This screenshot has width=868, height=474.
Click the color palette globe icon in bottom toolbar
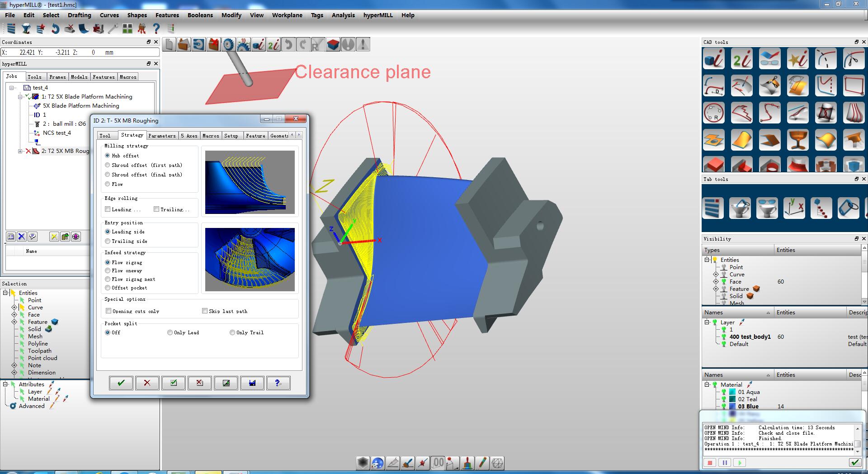point(377,463)
